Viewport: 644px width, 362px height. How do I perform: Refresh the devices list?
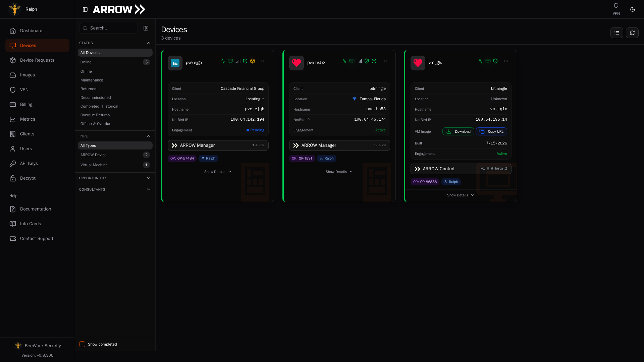click(x=632, y=33)
